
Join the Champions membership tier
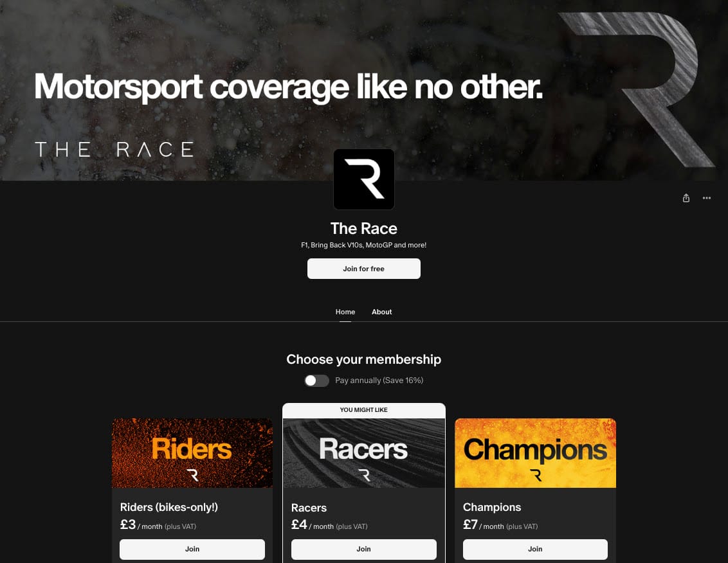point(535,549)
